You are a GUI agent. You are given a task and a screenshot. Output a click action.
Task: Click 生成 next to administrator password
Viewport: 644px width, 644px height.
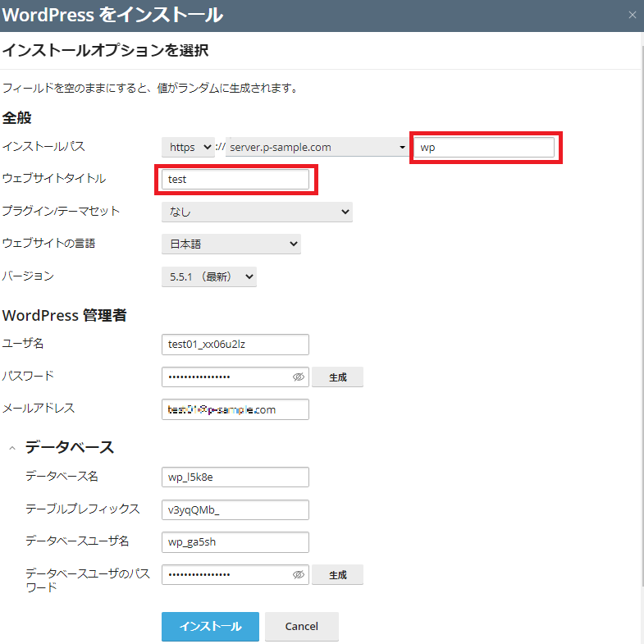337,377
